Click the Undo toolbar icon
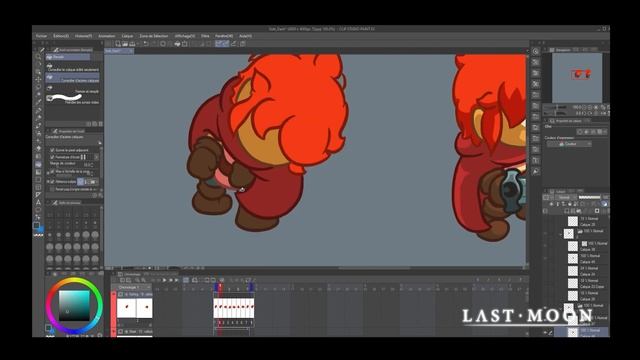 [145, 44]
